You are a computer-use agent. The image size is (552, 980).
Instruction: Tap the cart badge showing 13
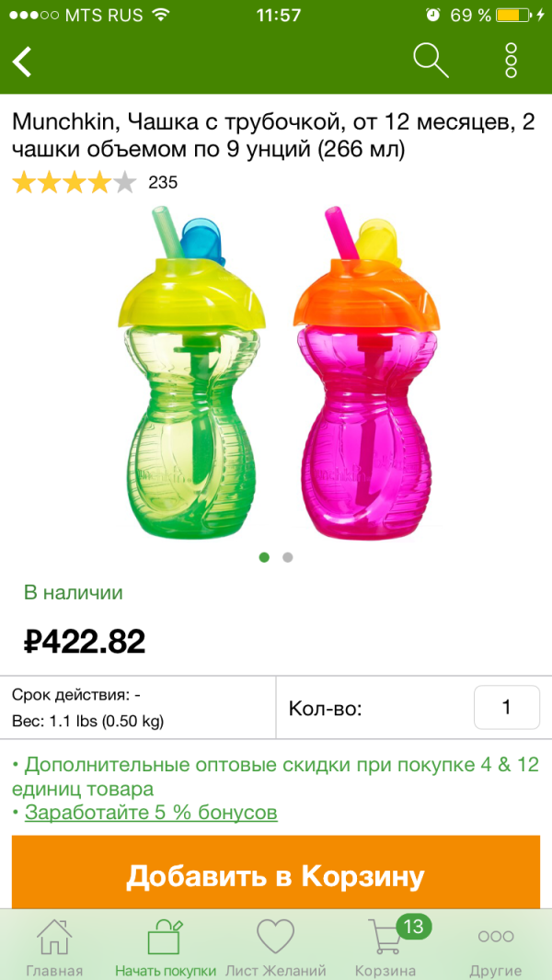point(414,927)
